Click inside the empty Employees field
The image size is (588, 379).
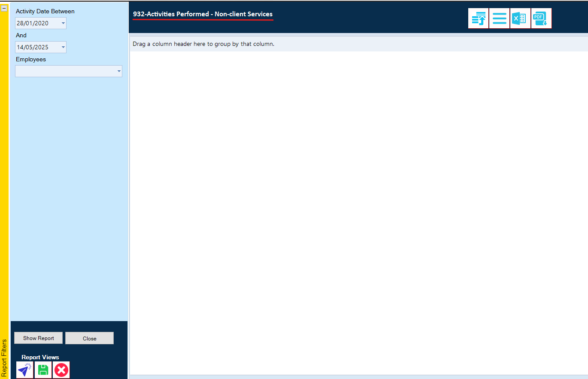coord(64,71)
